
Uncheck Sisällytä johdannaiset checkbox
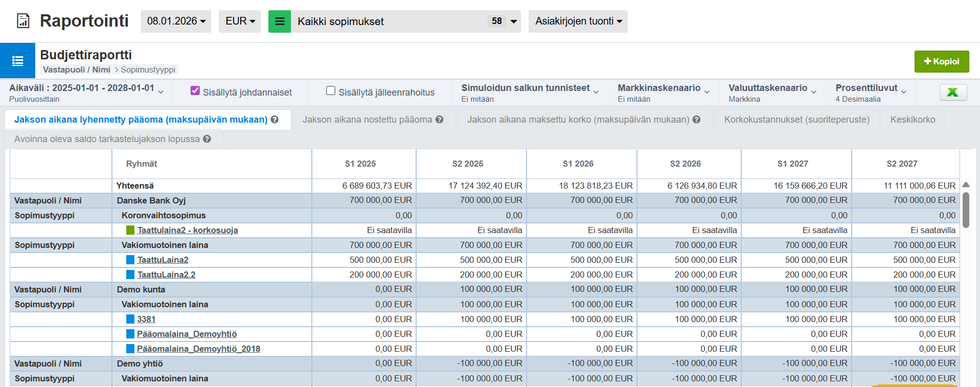pyautogui.click(x=195, y=91)
